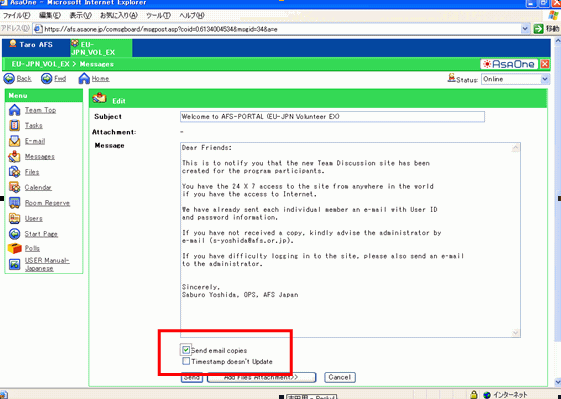This screenshot has height=399, width=561.
Task: Follow the Users link
Action: 34,218
